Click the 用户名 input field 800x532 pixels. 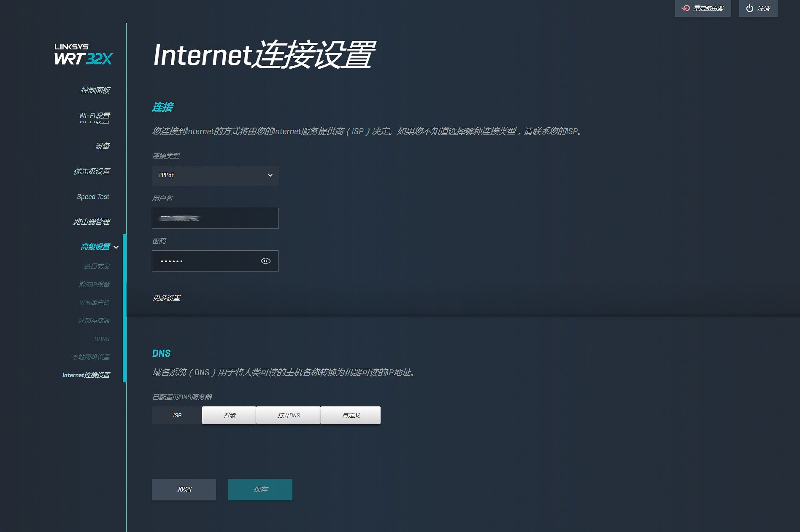[215, 218]
